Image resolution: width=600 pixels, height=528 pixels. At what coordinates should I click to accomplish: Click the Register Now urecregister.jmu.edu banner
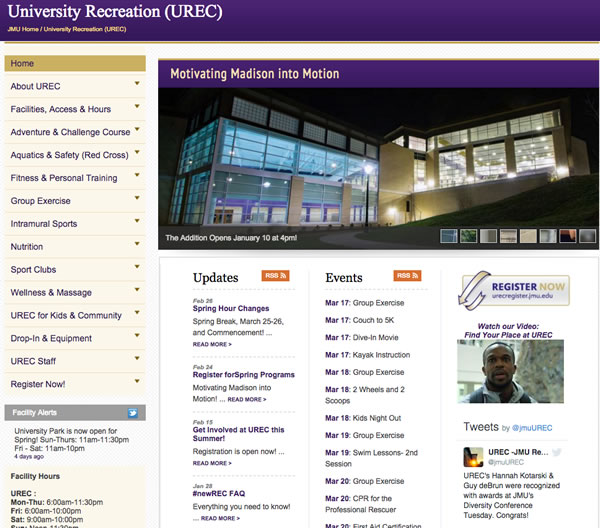tap(514, 290)
